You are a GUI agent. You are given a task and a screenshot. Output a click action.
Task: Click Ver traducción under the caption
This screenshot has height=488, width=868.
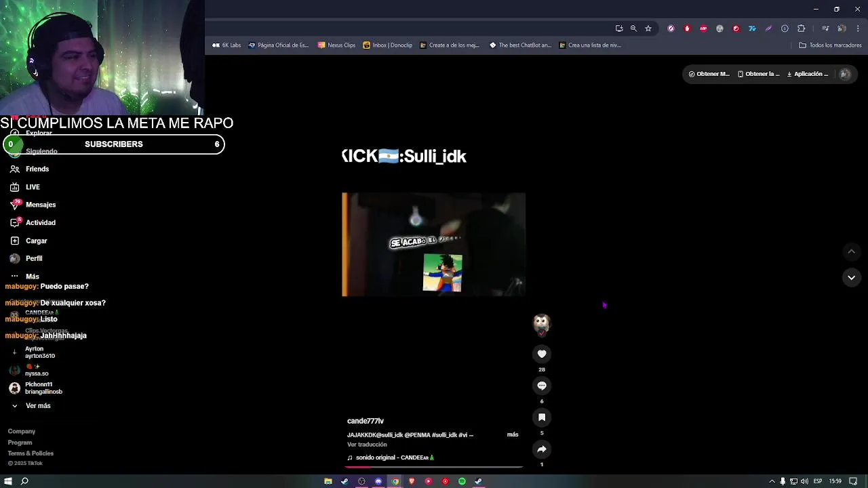(x=367, y=445)
